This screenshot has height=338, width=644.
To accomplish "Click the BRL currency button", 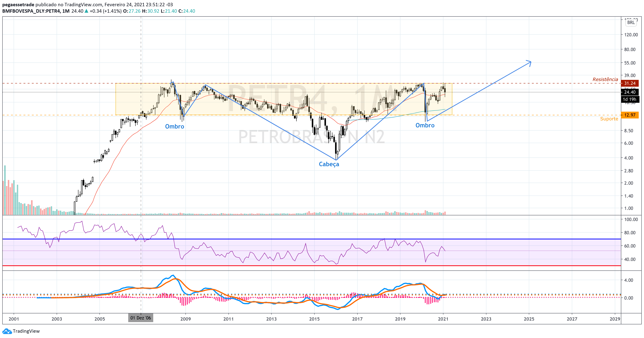I will tap(631, 23).
